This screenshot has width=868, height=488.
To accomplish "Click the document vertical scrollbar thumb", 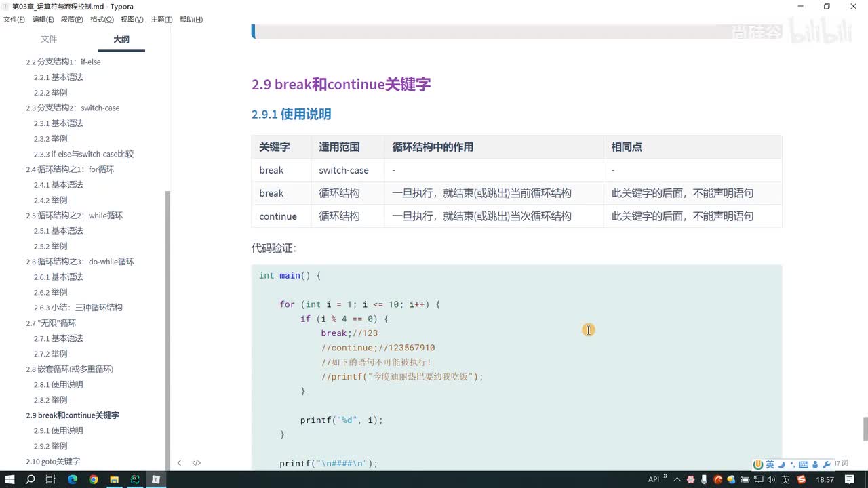I will (x=865, y=429).
